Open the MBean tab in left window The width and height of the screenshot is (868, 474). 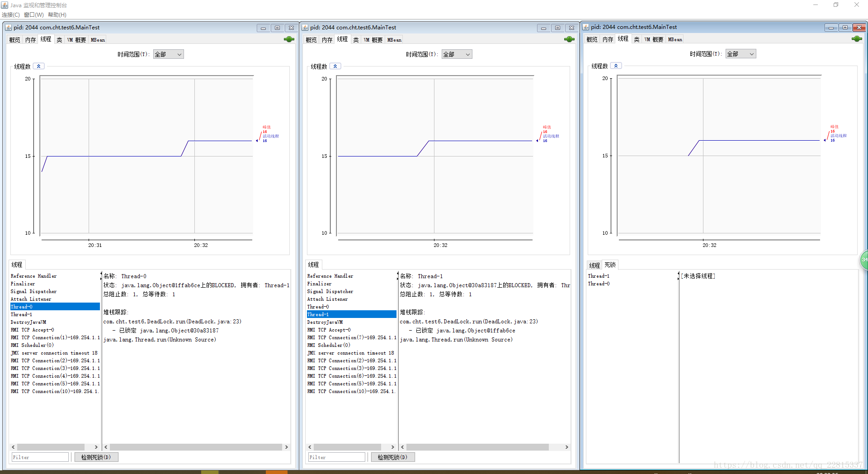click(98, 40)
